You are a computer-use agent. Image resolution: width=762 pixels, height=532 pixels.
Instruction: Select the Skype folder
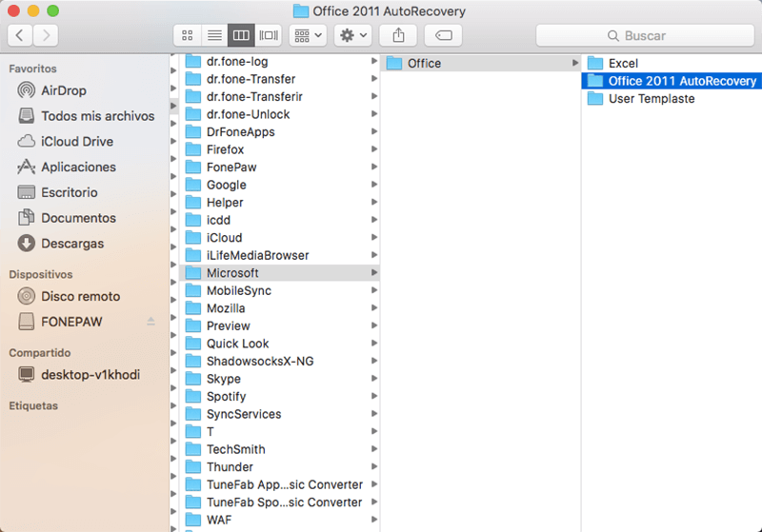point(279,379)
